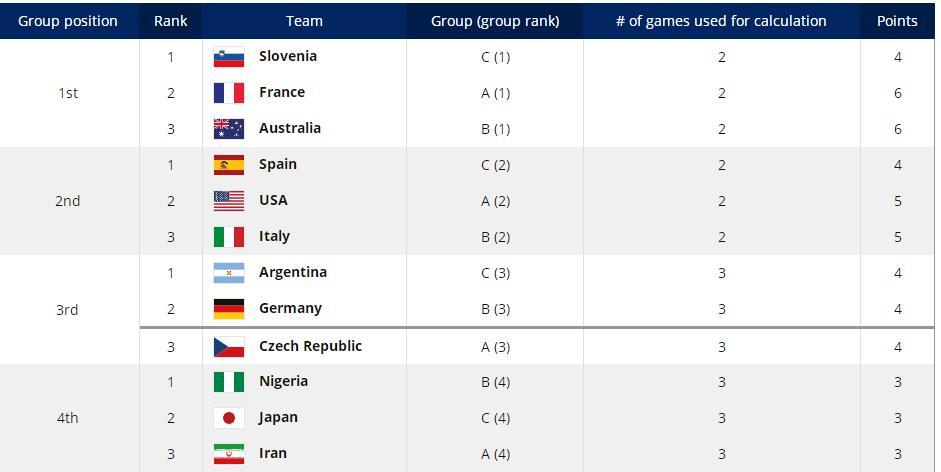Click the Czech Republic flag icon
Image resolution: width=941 pixels, height=472 pixels.
click(x=229, y=347)
